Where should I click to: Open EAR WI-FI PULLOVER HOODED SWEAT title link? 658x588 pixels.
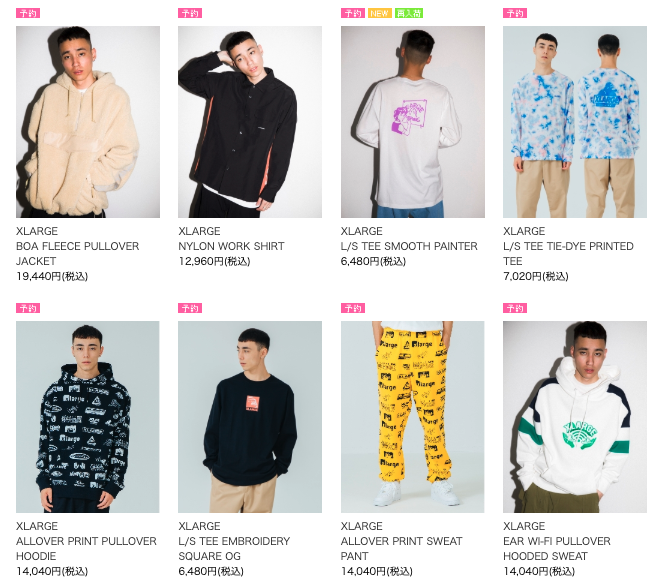(556, 549)
